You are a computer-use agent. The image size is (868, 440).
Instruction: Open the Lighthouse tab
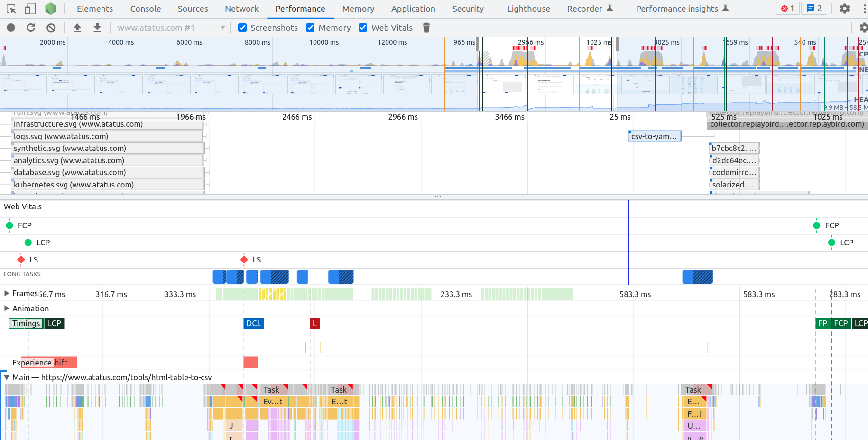[x=528, y=9]
